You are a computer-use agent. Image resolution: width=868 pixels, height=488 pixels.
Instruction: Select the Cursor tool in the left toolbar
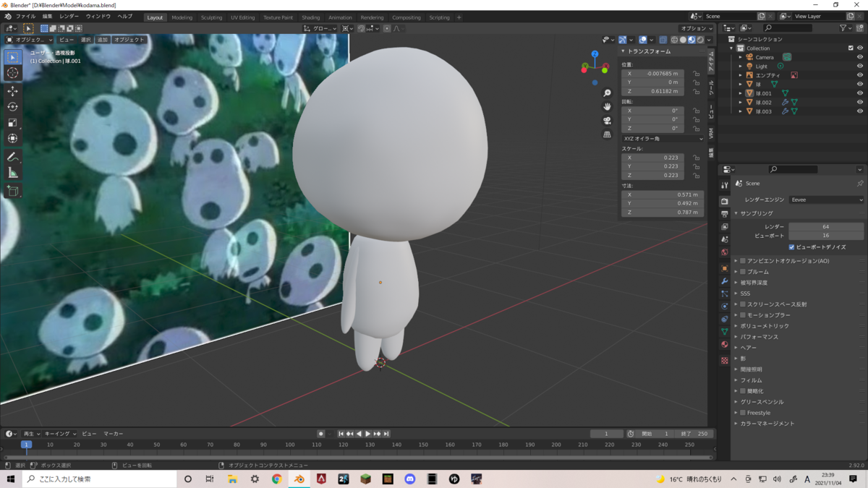tap(12, 73)
